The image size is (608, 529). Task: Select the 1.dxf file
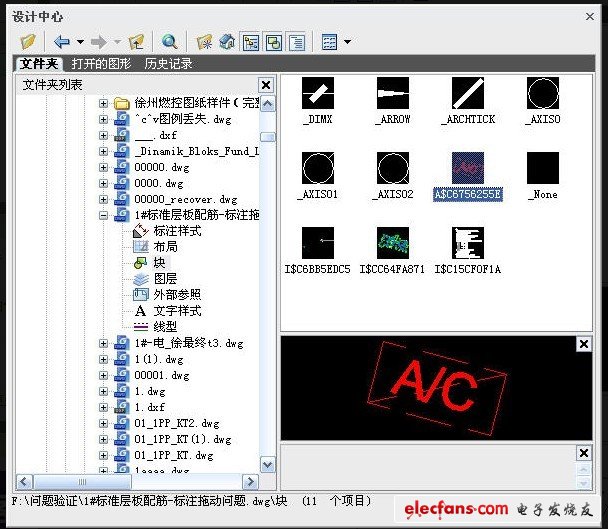tap(150, 407)
